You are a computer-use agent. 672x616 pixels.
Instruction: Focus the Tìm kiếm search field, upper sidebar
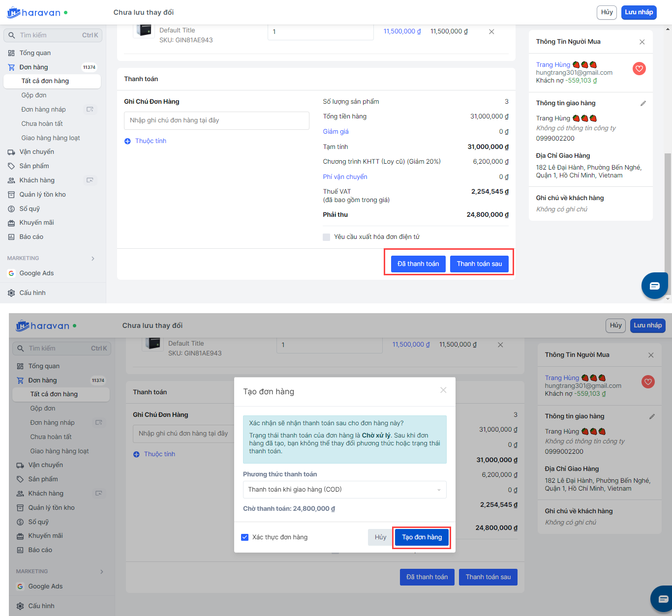click(x=53, y=35)
